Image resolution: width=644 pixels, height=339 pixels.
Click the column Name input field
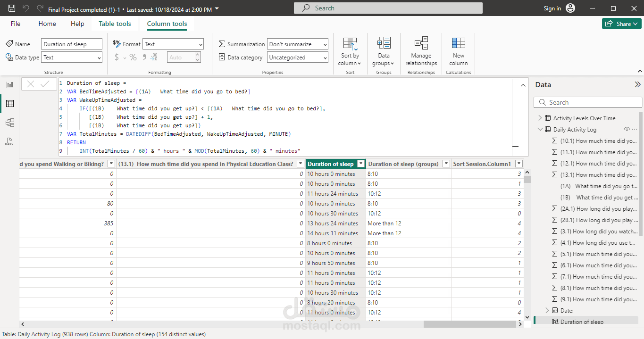tap(72, 44)
